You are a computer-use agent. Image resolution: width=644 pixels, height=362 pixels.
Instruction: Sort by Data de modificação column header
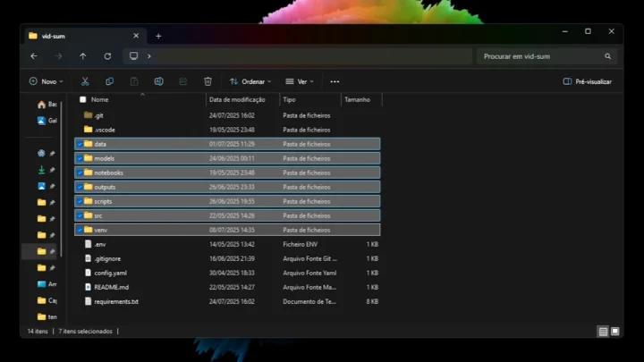click(237, 99)
